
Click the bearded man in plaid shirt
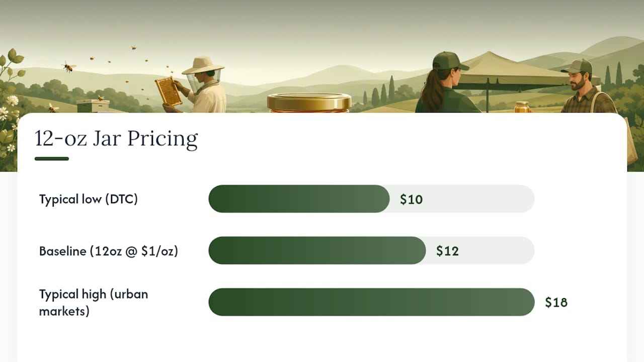[x=585, y=86]
